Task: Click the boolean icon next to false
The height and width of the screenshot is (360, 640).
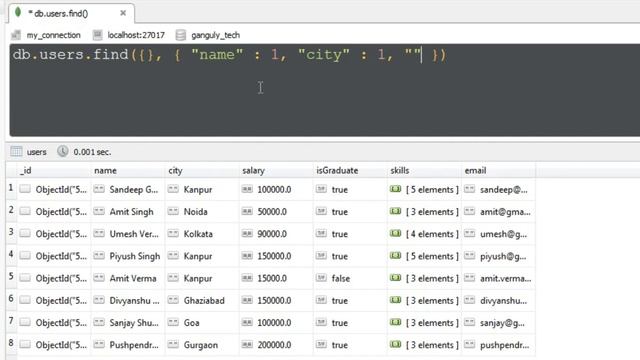Action: (321, 278)
